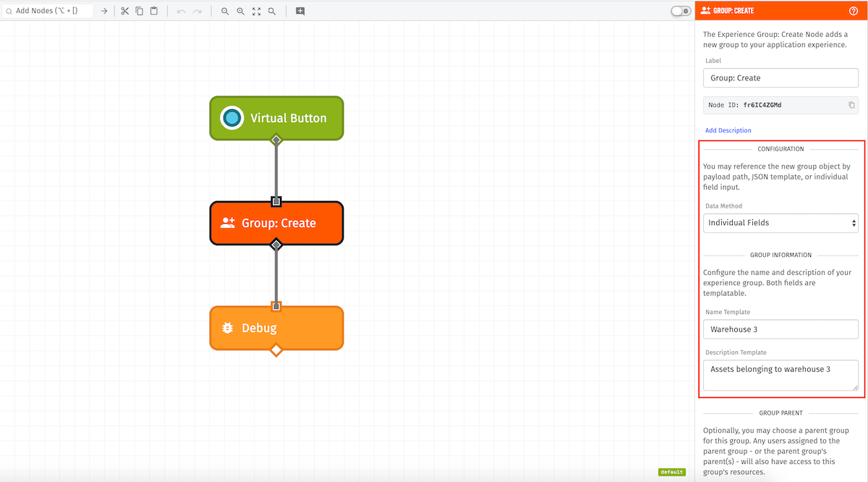The width and height of the screenshot is (868, 482).
Task: Click the group-add icon in panel header
Action: tap(705, 11)
